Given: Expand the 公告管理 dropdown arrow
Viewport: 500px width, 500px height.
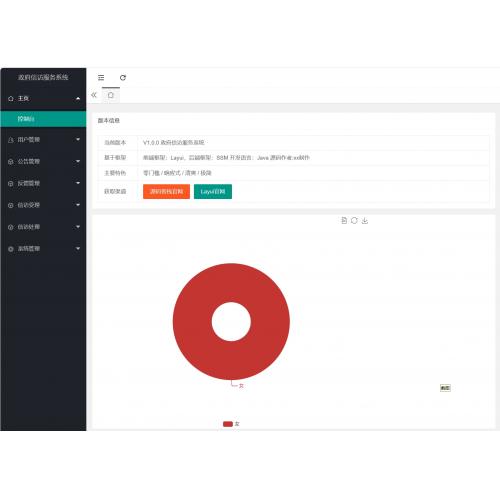Looking at the screenshot, I should [x=78, y=161].
